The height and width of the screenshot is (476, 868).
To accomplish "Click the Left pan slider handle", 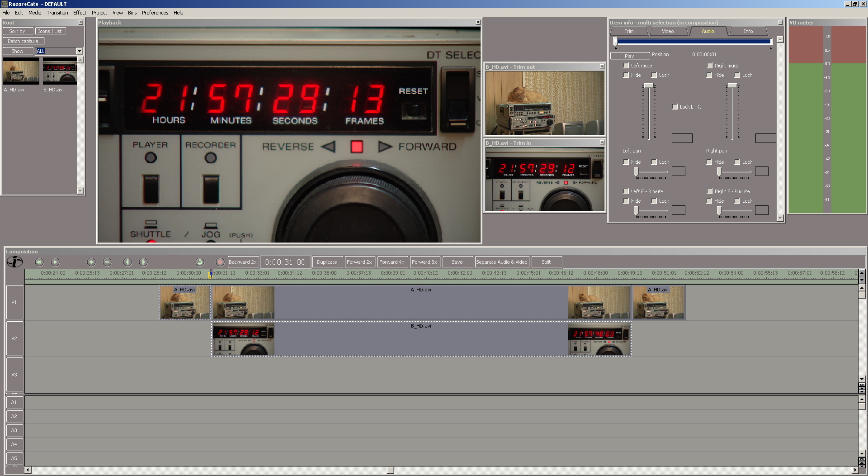I will pyautogui.click(x=636, y=171).
